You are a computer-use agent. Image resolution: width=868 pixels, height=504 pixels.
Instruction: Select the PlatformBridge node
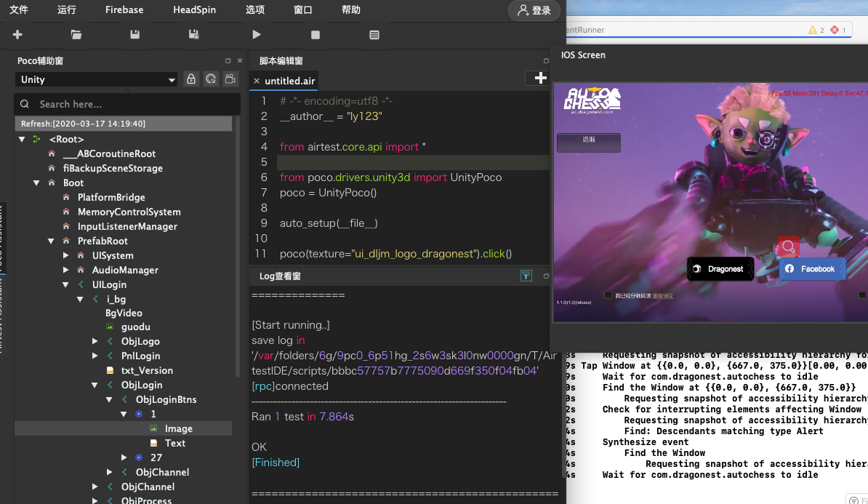click(111, 197)
